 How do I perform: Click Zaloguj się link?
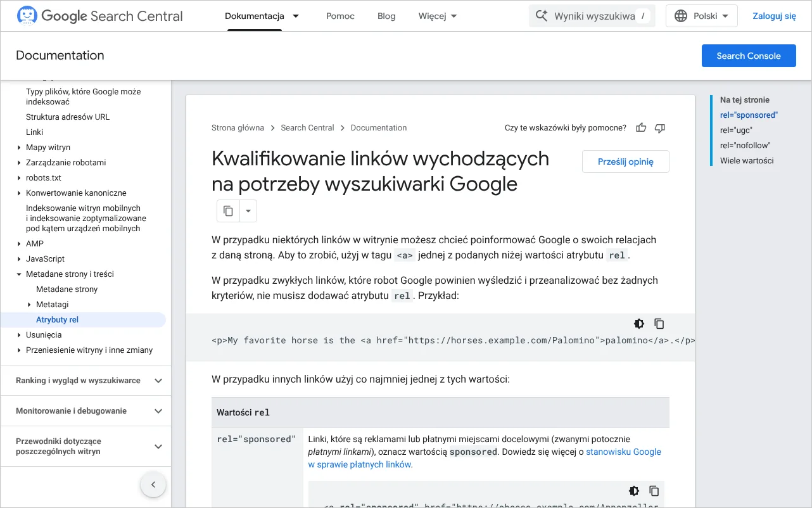(774, 16)
